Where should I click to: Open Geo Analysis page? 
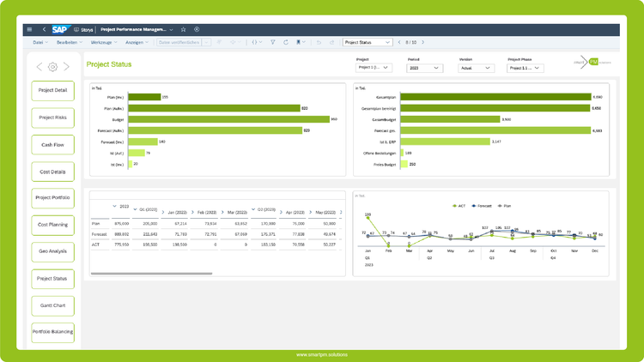(52, 251)
